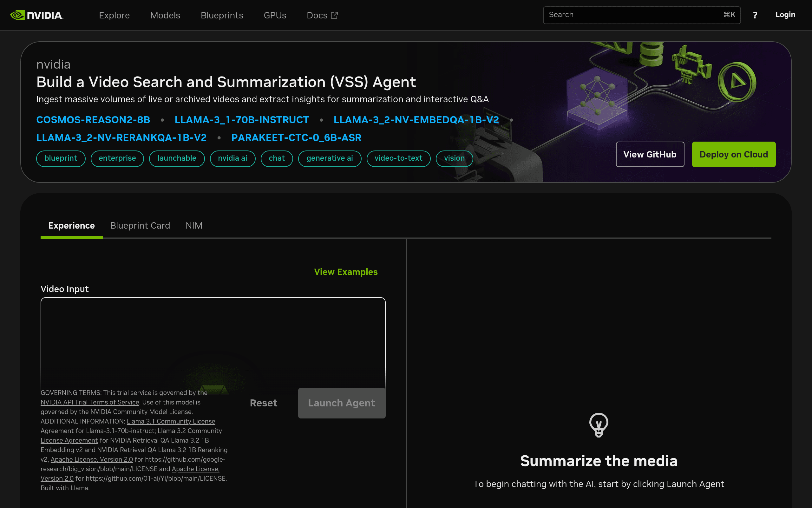This screenshot has height=508, width=812.
Task: Open LLAMA-3_1-70B-INSTRUCT model link
Action: [x=242, y=120]
